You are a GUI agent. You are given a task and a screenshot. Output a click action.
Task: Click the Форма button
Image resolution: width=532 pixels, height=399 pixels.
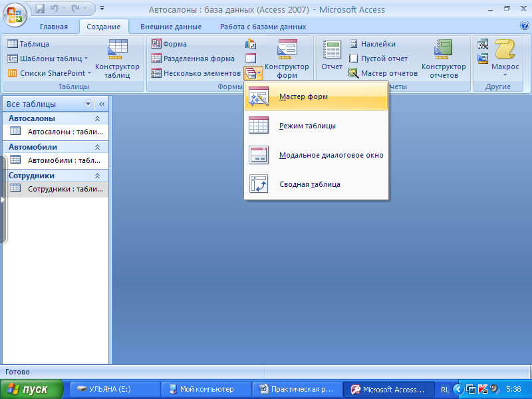click(x=169, y=44)
